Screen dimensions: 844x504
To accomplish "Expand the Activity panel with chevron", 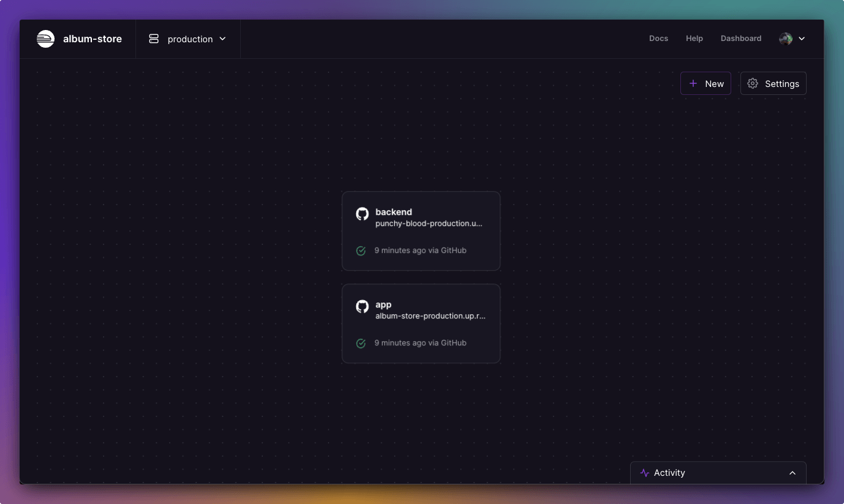I will tap(793, 473).
